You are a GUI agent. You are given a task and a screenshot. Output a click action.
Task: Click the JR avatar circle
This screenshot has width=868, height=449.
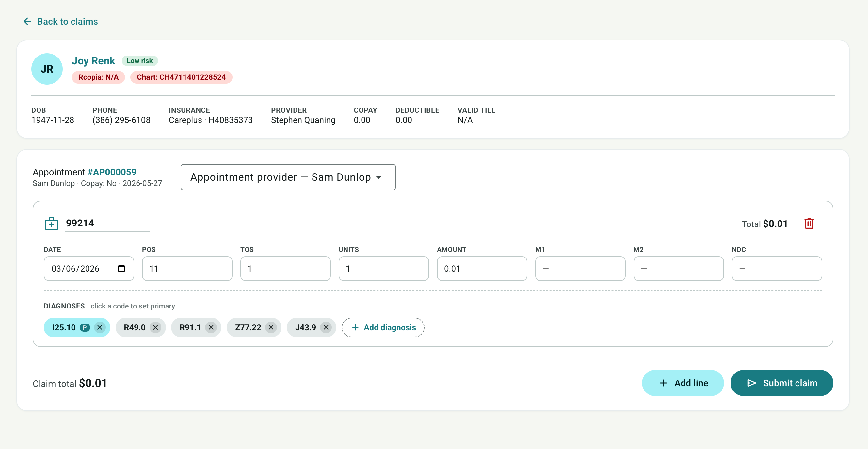pyautogui.click(x=47, y=69)
